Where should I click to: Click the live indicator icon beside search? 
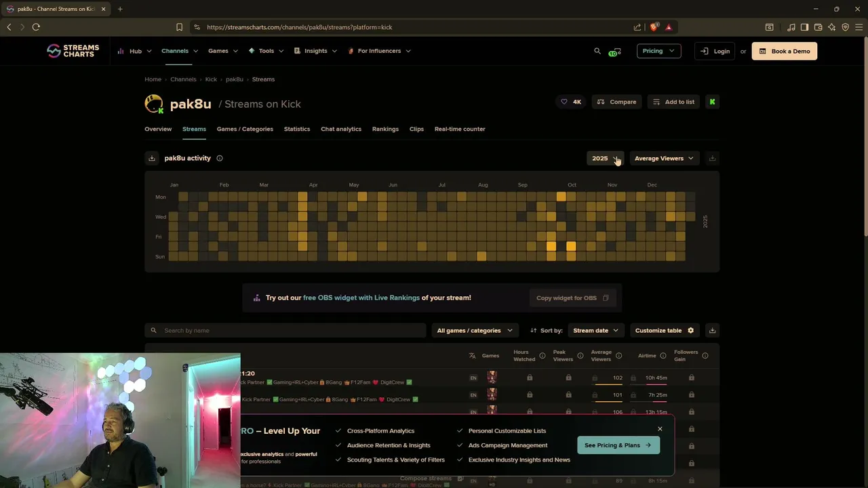[x=614, y=52]
